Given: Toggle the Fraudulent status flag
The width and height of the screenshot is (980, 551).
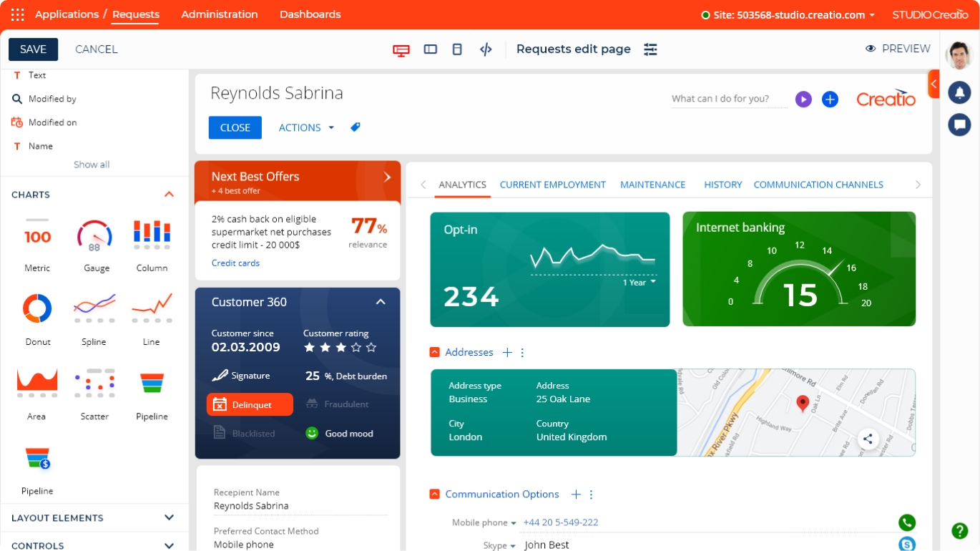Looking at the screenshot, I should pos(337,404).
